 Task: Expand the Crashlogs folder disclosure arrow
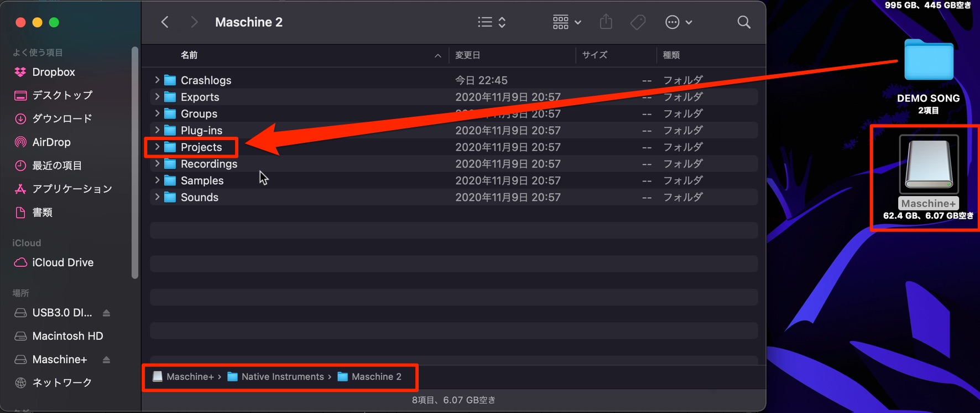157,80
